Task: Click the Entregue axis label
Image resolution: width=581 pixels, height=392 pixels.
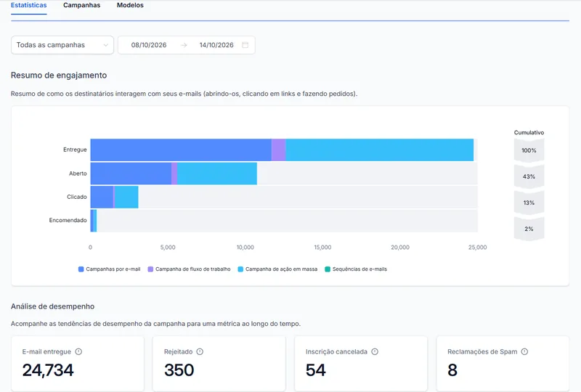Action: click(x=75, y=150)
